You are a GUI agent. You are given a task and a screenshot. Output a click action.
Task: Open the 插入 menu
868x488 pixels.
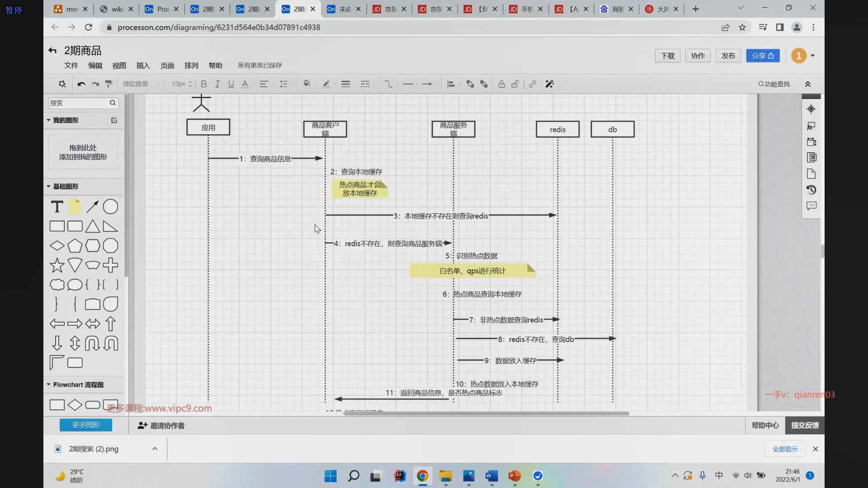click(x=143, y=66)
